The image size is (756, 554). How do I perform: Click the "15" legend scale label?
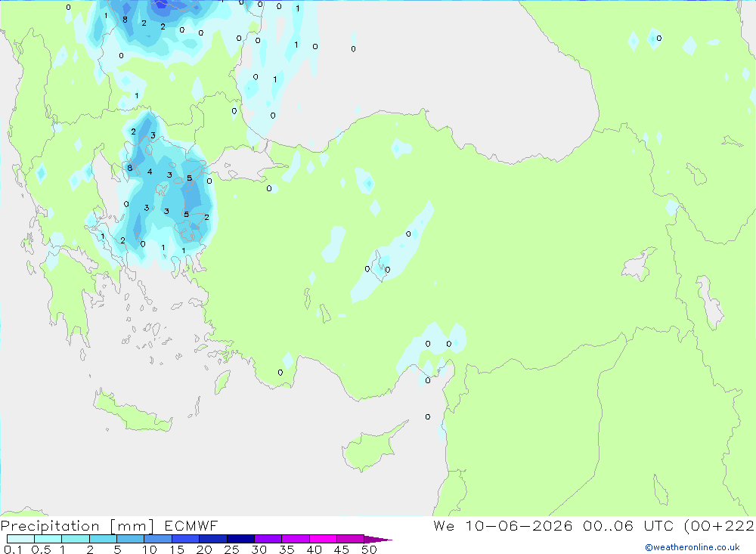177,549
